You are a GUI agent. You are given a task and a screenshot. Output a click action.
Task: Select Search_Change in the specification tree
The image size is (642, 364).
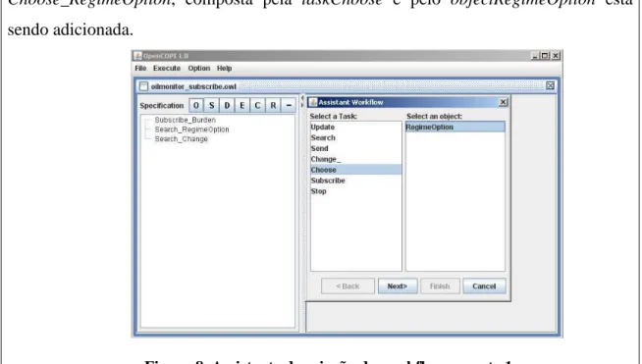coord(181,139)
